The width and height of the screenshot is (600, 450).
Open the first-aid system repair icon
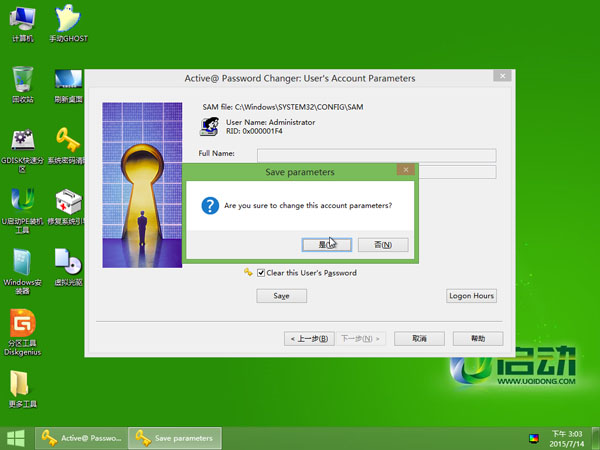tap(67, 207)
